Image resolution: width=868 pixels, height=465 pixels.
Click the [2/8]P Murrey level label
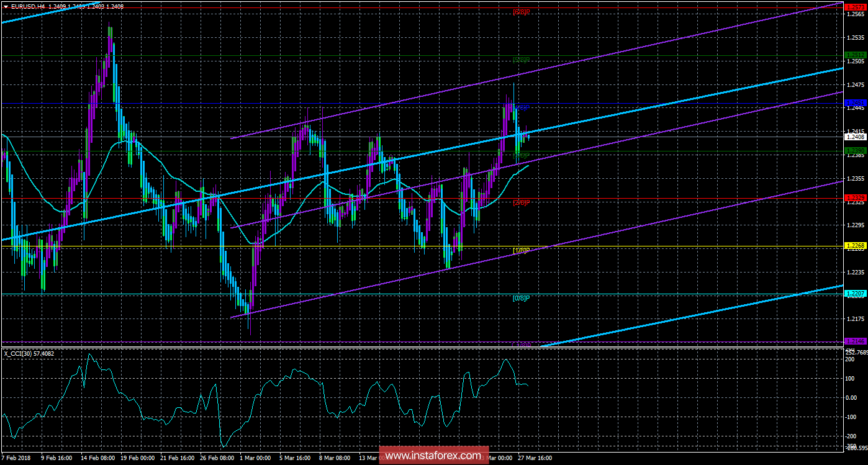tap(521, 202)
